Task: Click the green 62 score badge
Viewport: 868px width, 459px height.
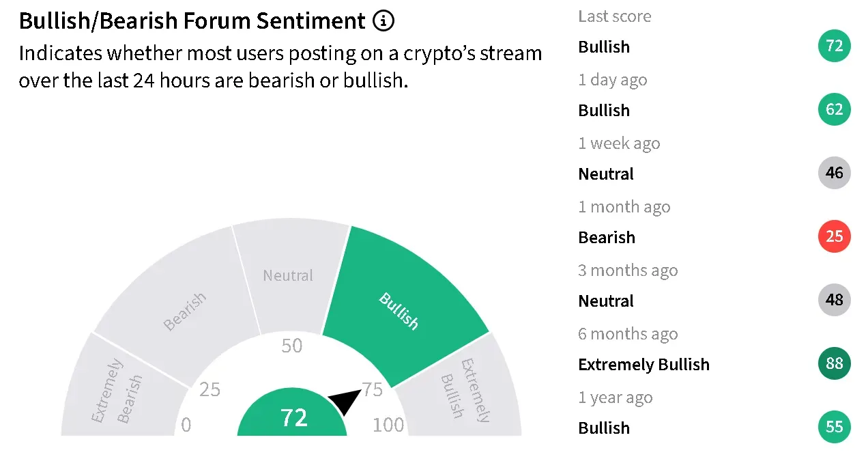Action: (835, 110)
